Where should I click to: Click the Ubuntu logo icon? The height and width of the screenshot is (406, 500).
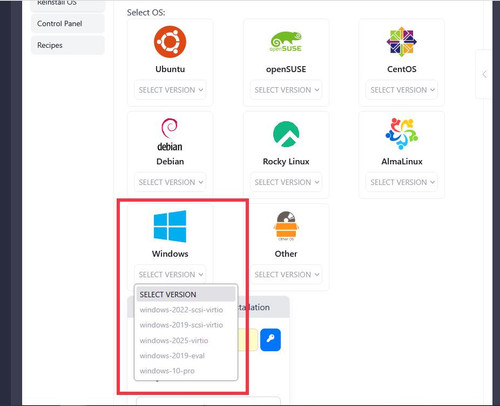pyautogui.click(x=170, y=42)
